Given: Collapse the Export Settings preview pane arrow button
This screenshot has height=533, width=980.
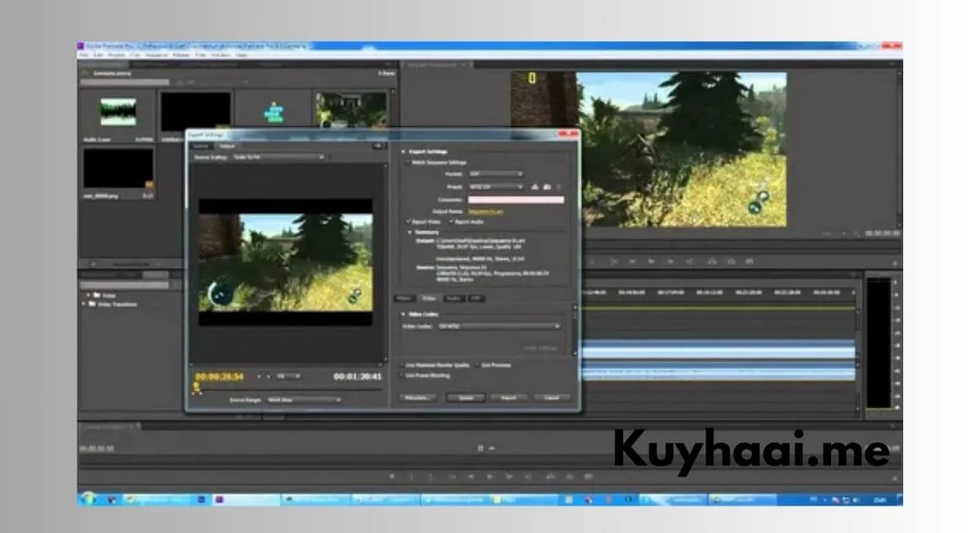Looking at the screenshot, I should pyautogui.click(x=377, y=146).
